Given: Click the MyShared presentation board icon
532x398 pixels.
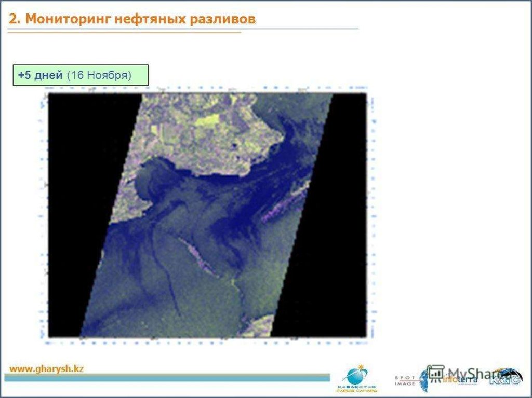Looking at the screenshot, I should [435, 374].
